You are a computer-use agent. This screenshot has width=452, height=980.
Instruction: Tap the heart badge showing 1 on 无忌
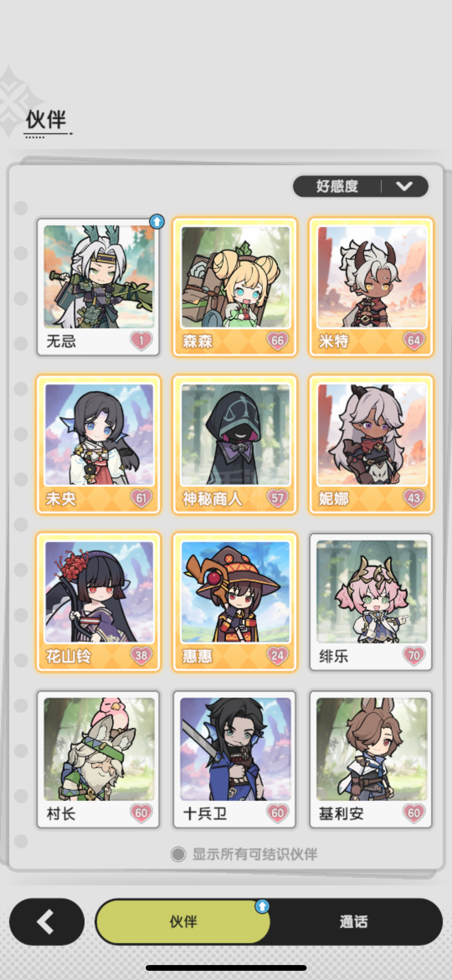(141, 340)
